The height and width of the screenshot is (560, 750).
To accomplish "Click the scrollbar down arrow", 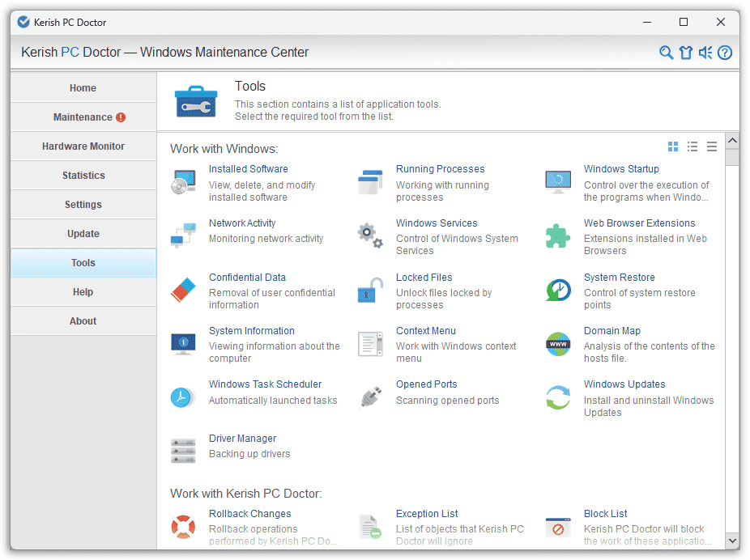I will 732,541.
